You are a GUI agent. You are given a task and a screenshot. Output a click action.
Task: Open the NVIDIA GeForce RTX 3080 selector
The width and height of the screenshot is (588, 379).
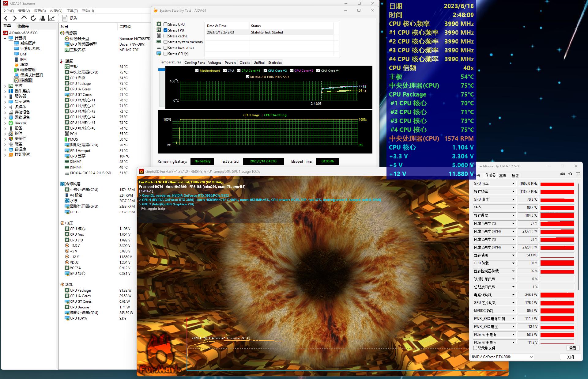point(502,357)
